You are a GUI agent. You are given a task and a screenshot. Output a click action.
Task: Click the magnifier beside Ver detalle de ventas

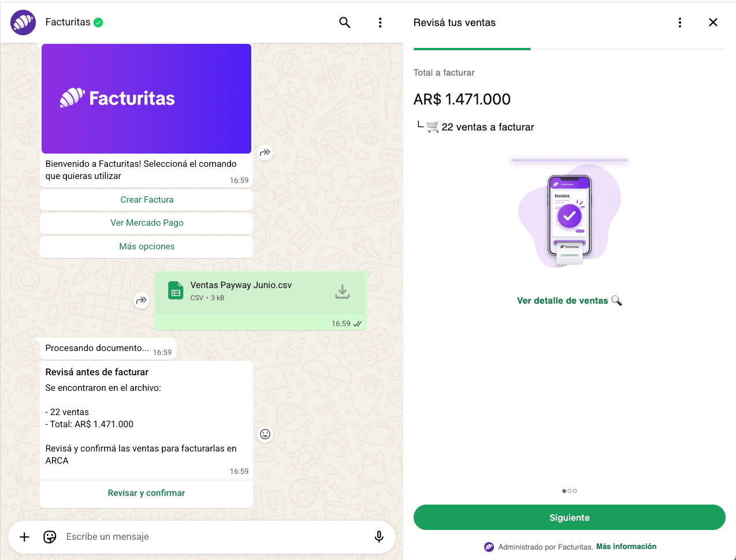pyautogui.click(x=617, y=300)
